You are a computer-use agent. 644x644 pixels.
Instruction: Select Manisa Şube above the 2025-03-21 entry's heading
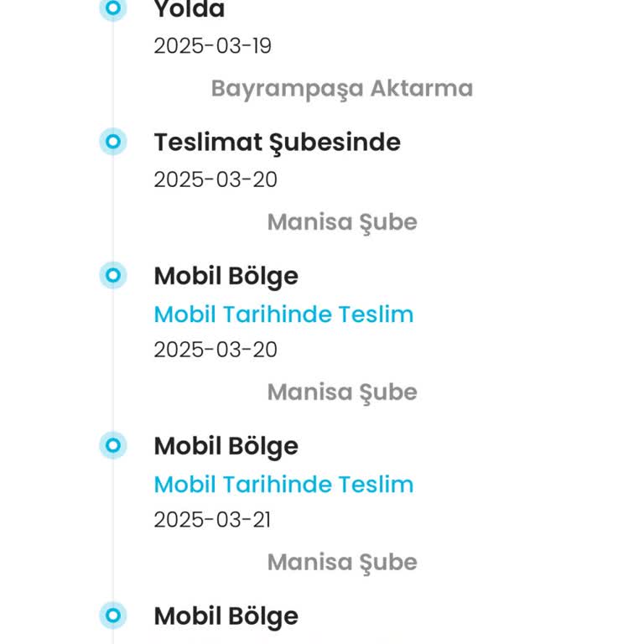coord(341,392)
